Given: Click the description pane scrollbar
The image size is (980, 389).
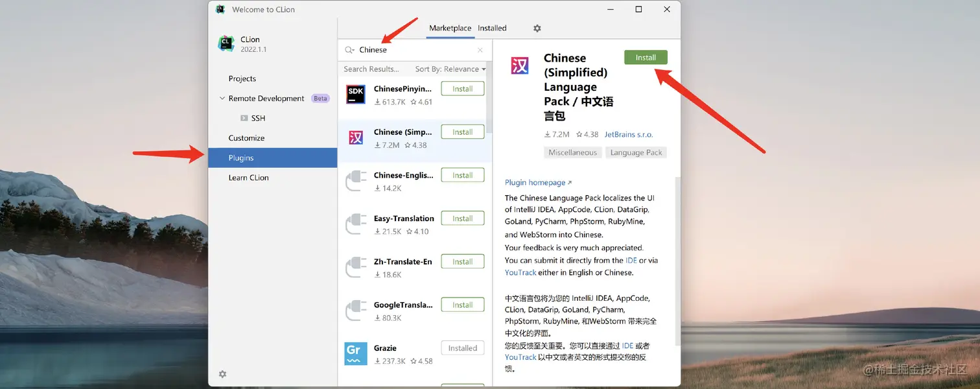Looking at the screenshot, I should (678, 261).
